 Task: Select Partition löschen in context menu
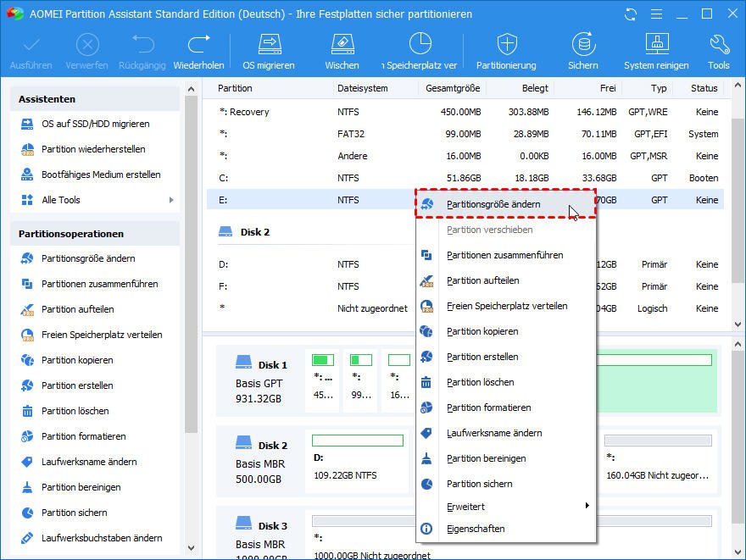coord(480,382)
